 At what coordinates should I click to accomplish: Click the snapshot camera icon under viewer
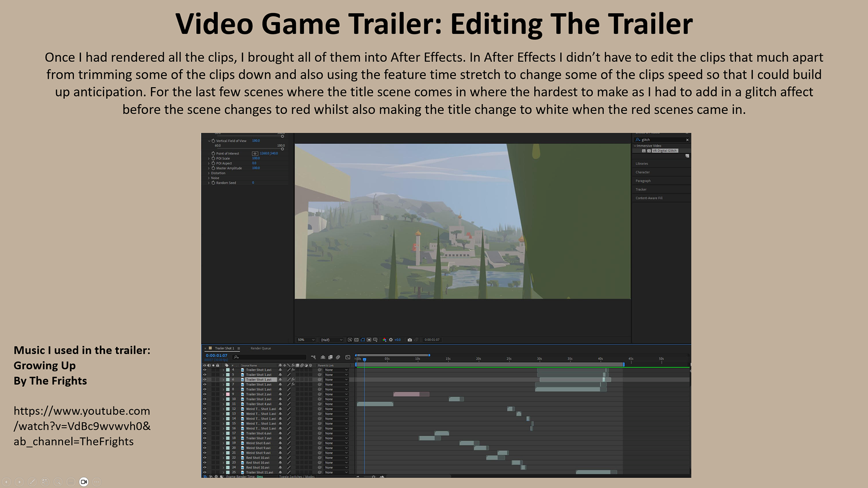[x=410, y=340]
